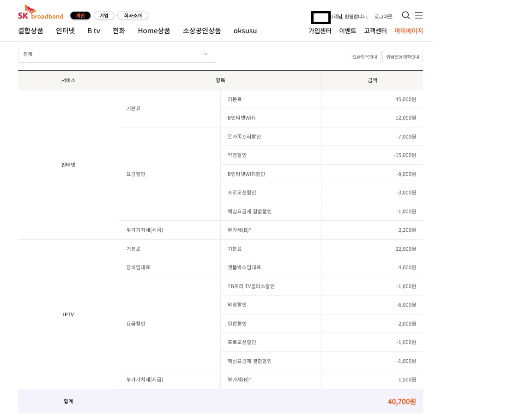Image resolution: width=532 pixels, height=417 pixels.
Task: Switch to the 회사소개 pill
Action: point(133,16)
